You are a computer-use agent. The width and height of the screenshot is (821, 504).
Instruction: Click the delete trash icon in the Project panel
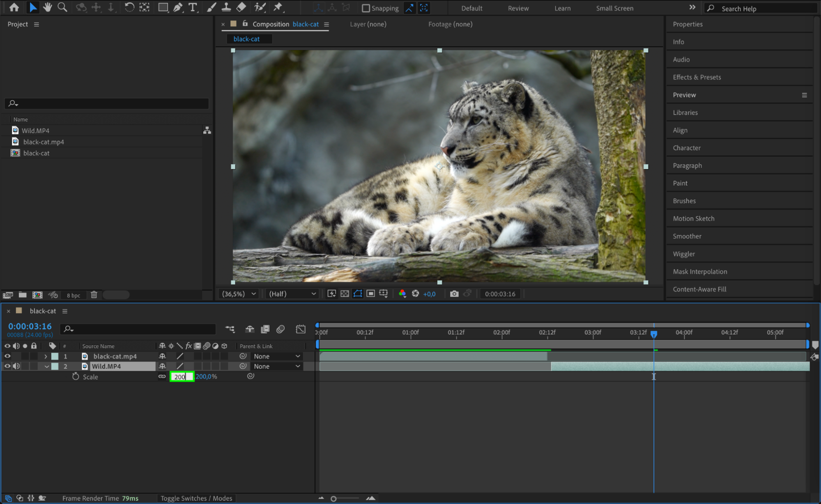[94, 295]
